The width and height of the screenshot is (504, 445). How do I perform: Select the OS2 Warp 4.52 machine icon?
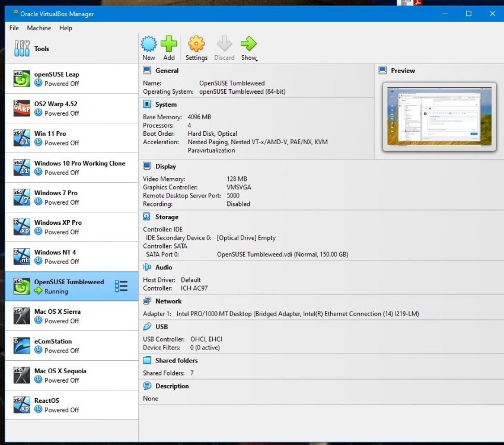pos(22,108)
